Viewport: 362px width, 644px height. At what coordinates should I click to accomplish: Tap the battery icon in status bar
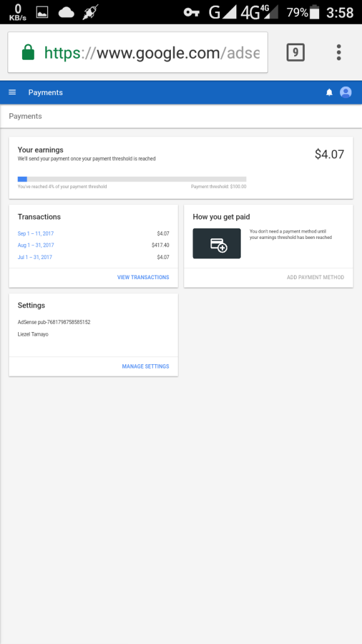[315, 13]
